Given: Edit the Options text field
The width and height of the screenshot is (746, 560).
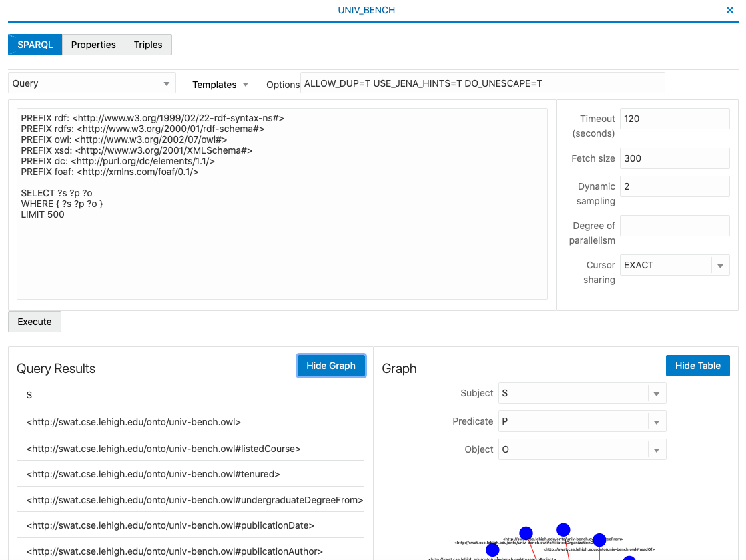Looking at the screenshot, I should [482, 83].
